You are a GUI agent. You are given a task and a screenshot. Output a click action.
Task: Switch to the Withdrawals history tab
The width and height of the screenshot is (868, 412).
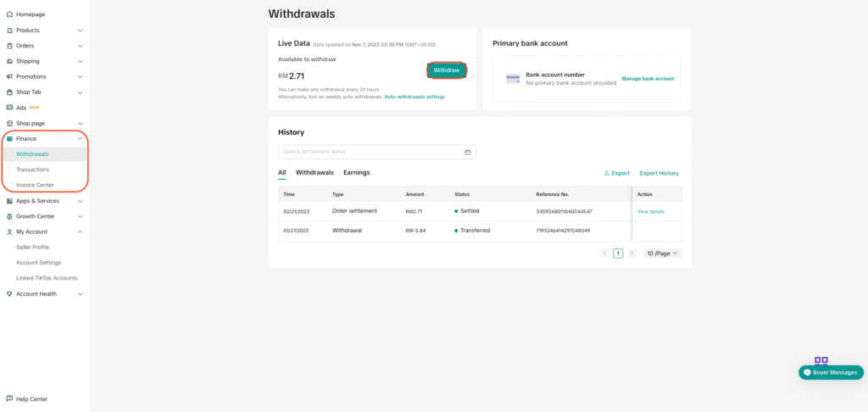(314, 173)
